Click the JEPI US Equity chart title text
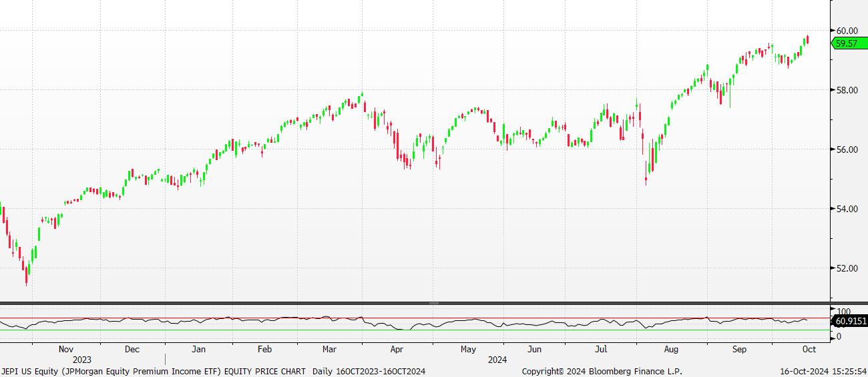Screen dimensions: 868x377 (213, 371)
